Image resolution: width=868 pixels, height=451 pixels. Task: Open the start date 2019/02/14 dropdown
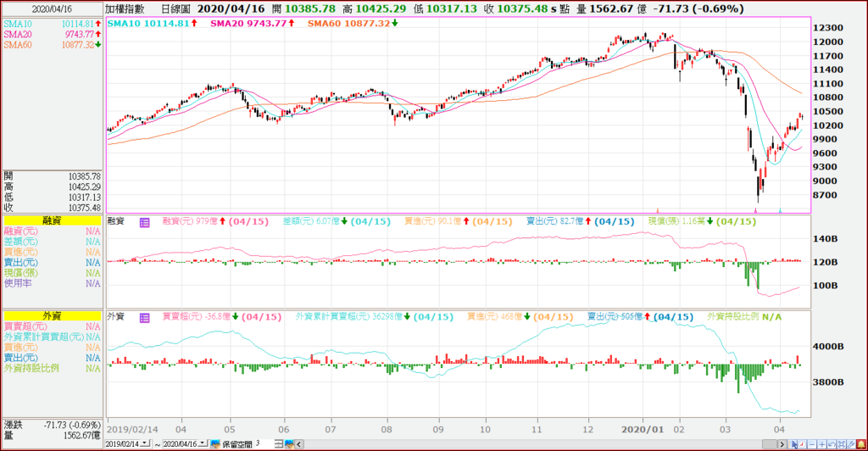(146, 443)
